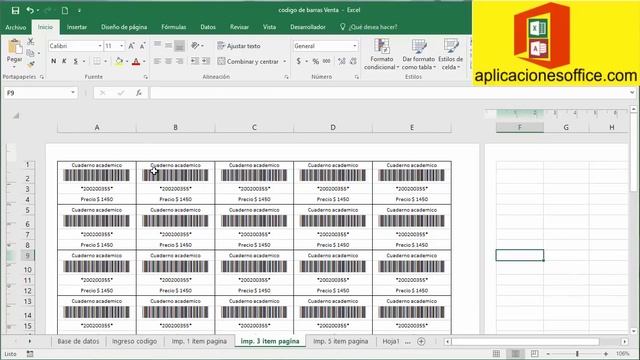Viewport: 640px width, 360px height.
Task: Switch to the Datos tab
Action: 208,27
